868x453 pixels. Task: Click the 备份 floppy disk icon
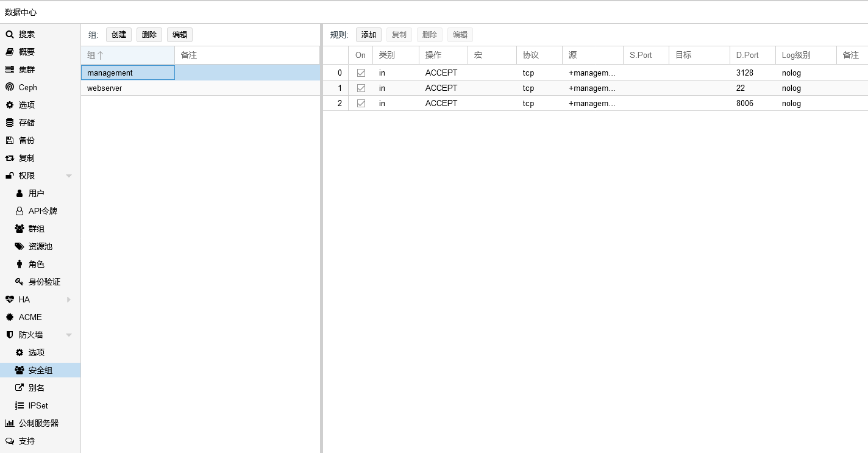(x=10, y=140)
